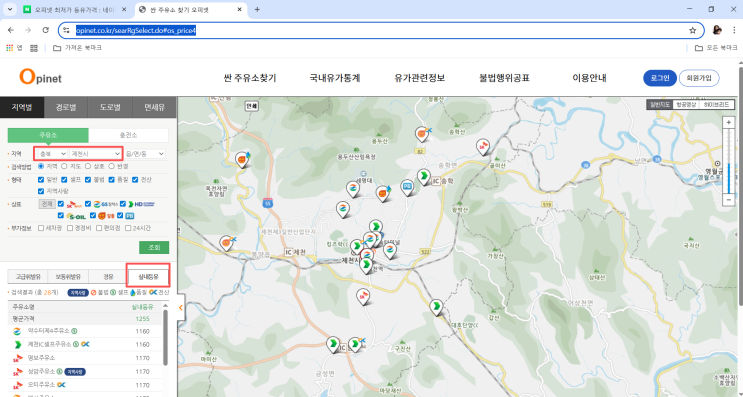Open the 제천시 city dropdown
The height and width of the screenshot is (397, 743).
click(96, 153)
